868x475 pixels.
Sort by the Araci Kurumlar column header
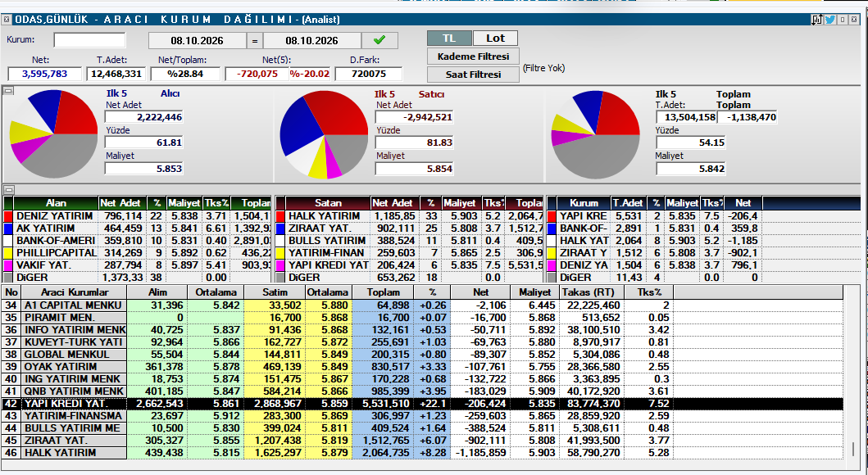pos(75,292)
